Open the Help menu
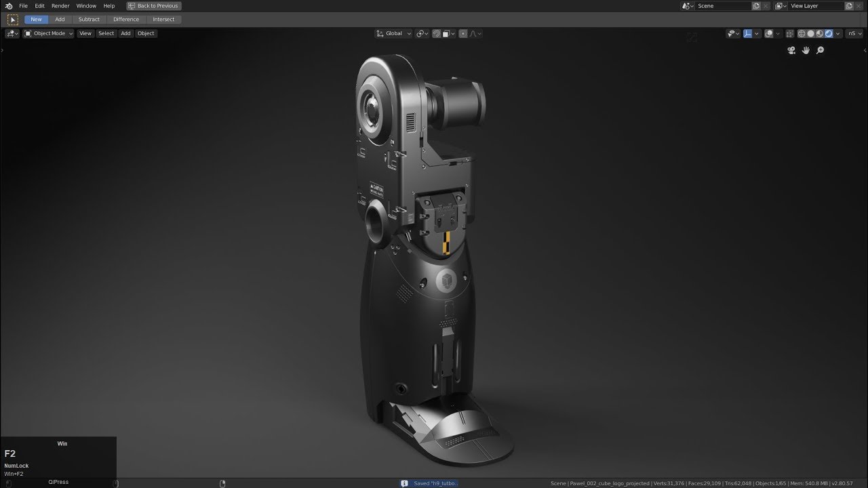 pos(109,5)
